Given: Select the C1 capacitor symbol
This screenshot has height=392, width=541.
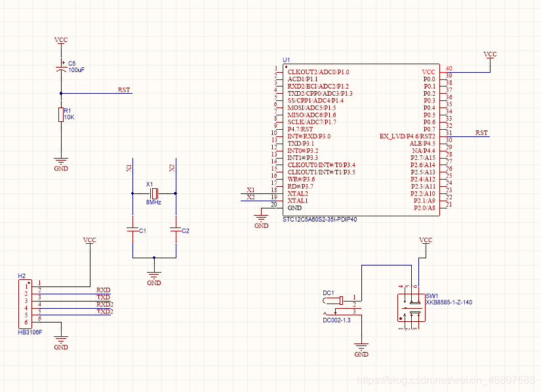Looking at the screenshot, I should coord(133,230).
